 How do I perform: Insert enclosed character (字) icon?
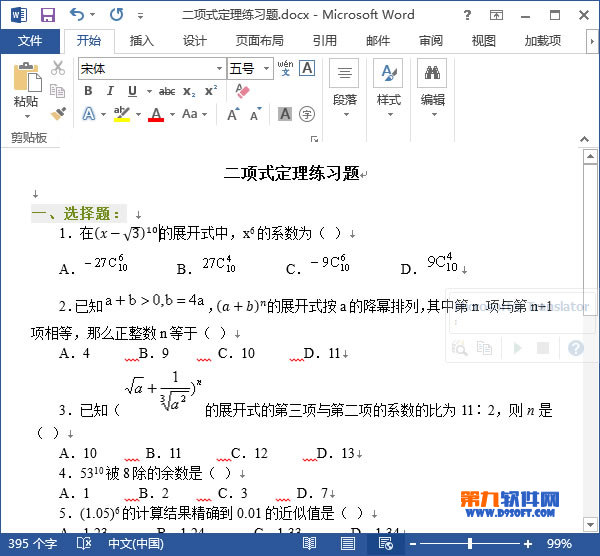pos(307,114)
